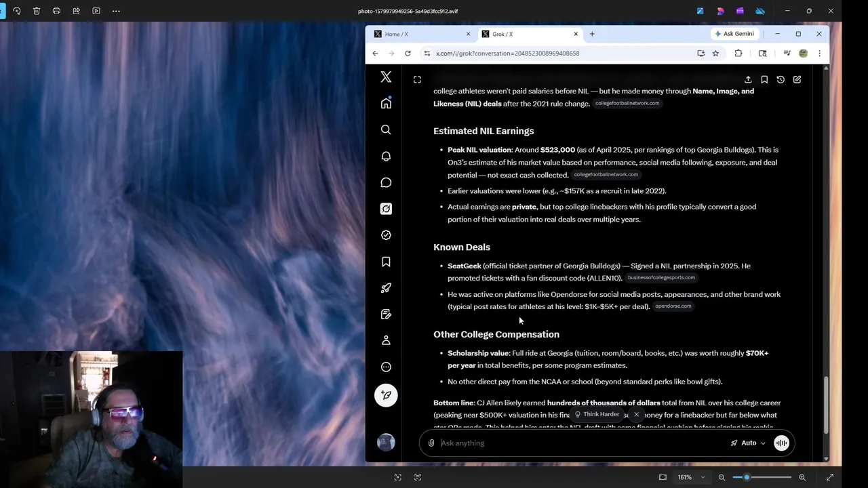Open collegefootballnetwork.com source near NIL deals
868x488 pixels.
click(x=627, y=103)
